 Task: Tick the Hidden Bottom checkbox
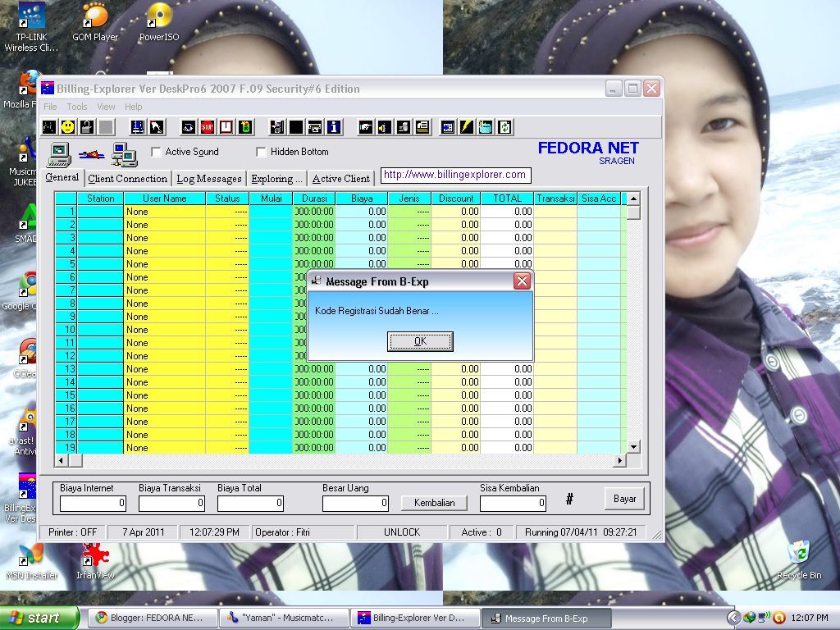[x=261, y=152]
